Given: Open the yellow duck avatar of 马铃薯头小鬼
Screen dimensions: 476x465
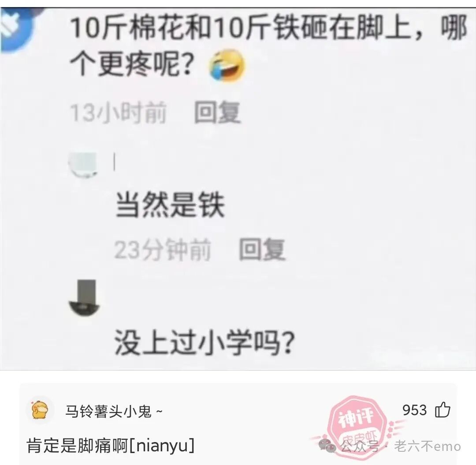Looking at the screenshot, I should pos(41,410).
